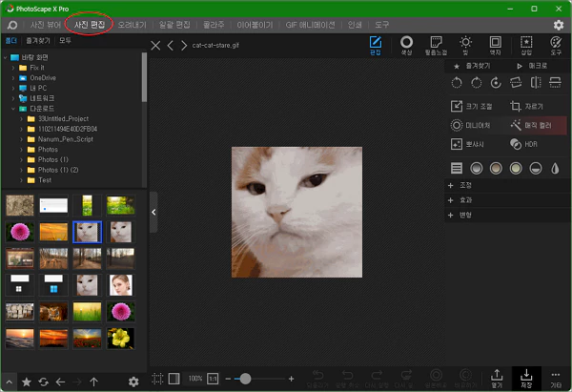Apply the 미니어처 (Miniature) effect
572x392 pixels.
(471, 125)
